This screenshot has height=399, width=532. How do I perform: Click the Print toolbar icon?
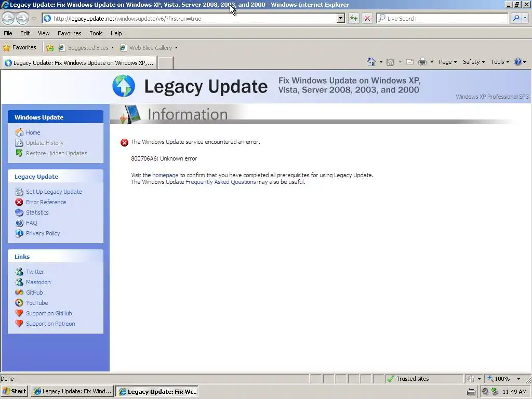coord(422,62)
